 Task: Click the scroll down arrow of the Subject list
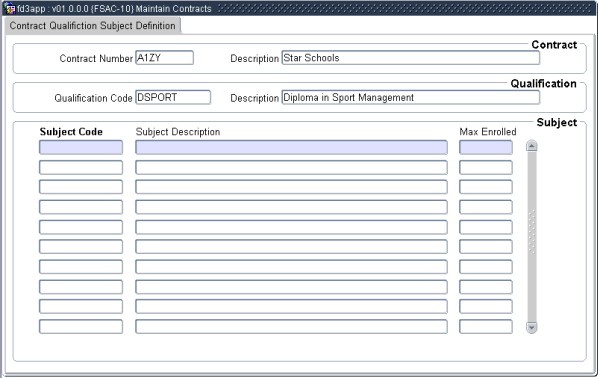(532, 327)
